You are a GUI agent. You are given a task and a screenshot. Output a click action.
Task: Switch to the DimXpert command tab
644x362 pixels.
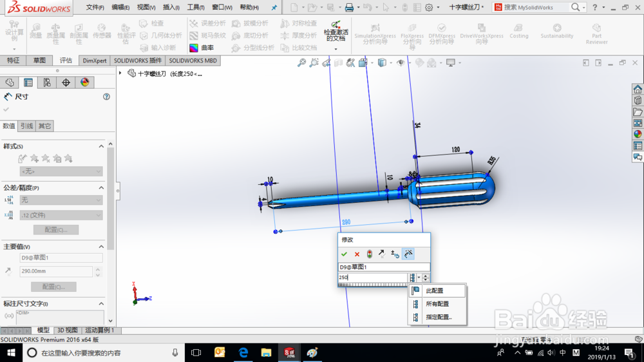tap(95, 61)
